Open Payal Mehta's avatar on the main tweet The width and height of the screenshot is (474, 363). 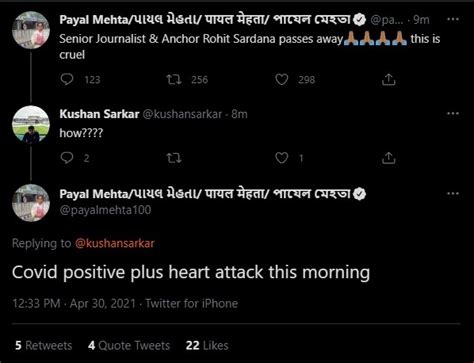point(31,203)
